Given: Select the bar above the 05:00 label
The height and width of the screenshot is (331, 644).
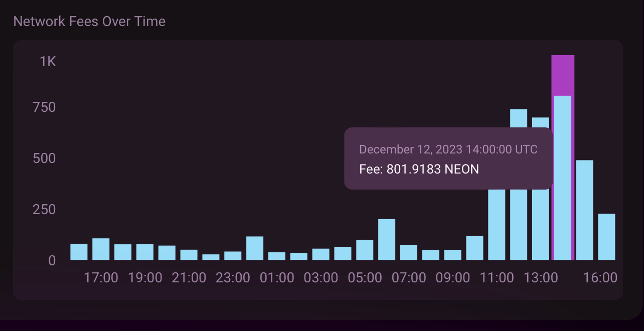Looking at the screenshot, I should 365,250.
